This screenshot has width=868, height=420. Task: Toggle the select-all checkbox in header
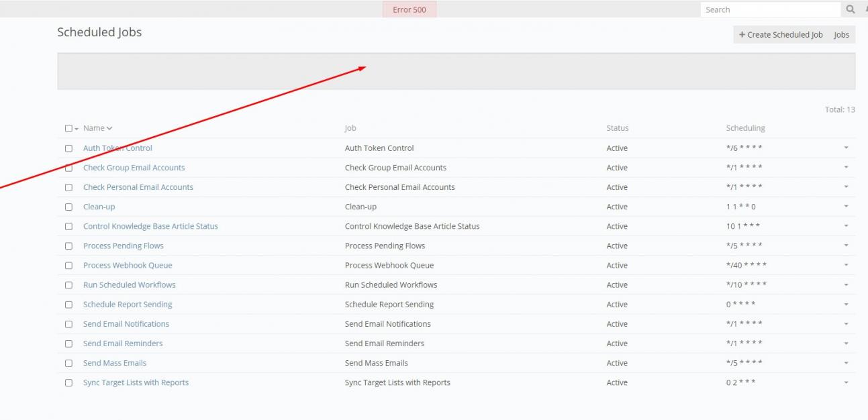point(68,128)
